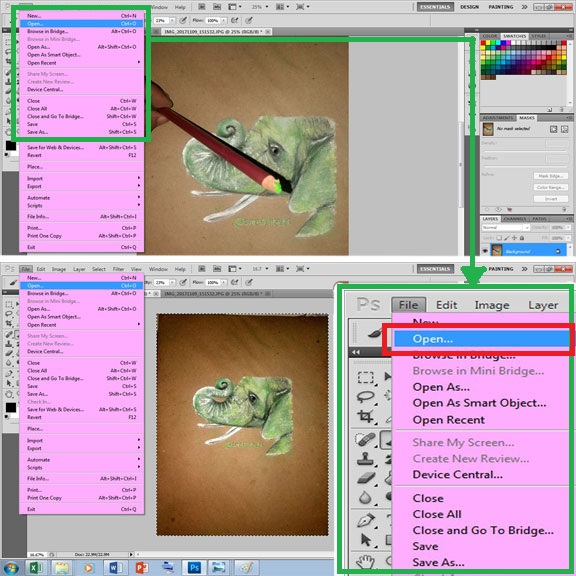Open the File menu in the enlarged inset

(x=408, y=305)
